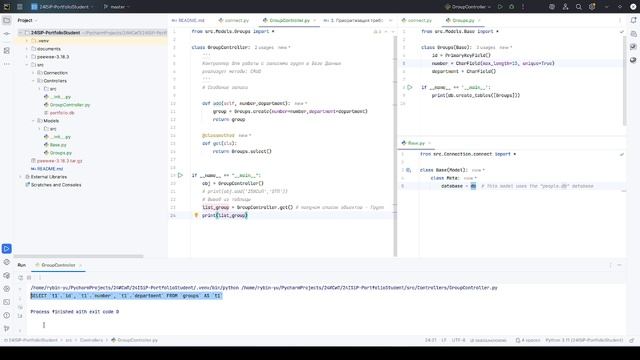The width and height of the screenshot is (640, 360).
Task: Click the left editor vertical scrollbar
Action: [395, 146]
